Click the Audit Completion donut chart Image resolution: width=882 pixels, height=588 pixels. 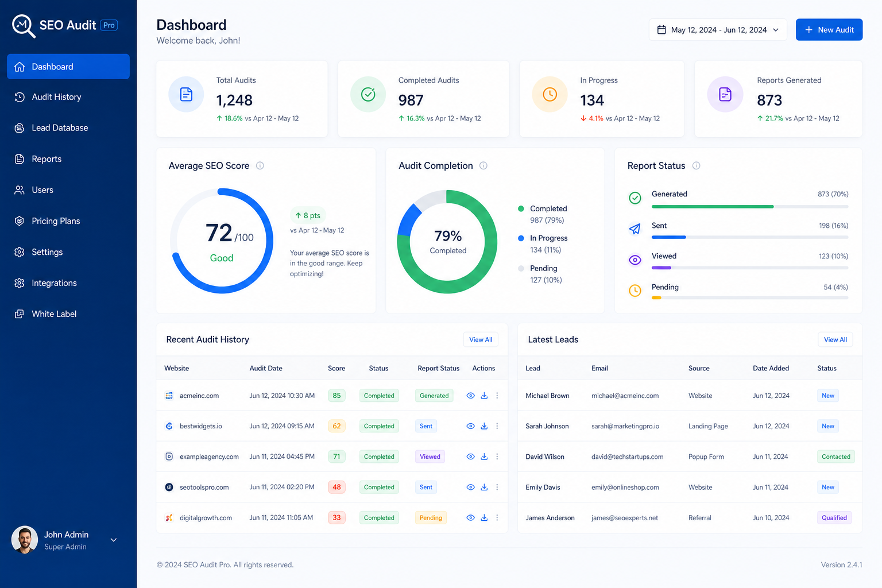tap(447, 242)
